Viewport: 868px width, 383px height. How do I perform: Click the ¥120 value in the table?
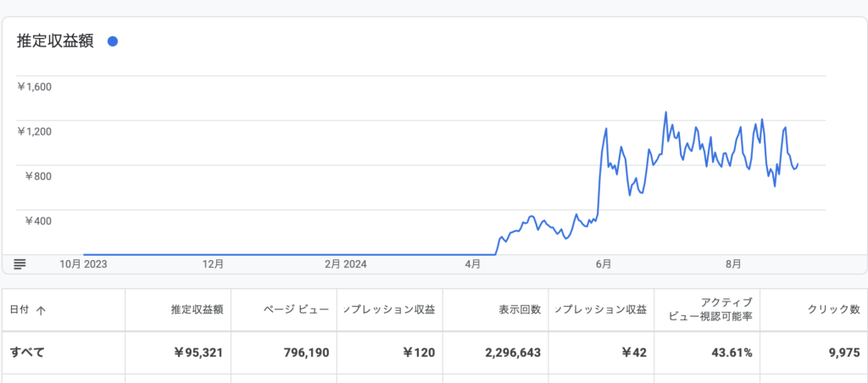(x=419, y=352)
